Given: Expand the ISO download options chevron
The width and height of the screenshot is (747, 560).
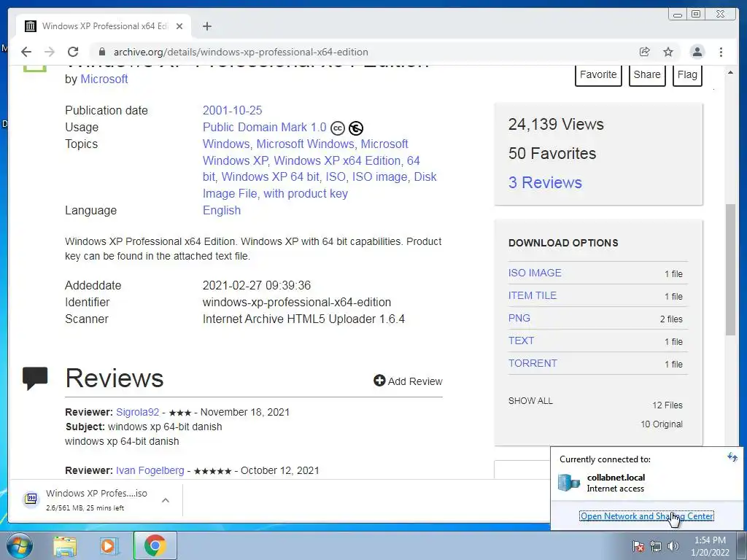Looking at the screenshot, I should [x=166, y=500].
